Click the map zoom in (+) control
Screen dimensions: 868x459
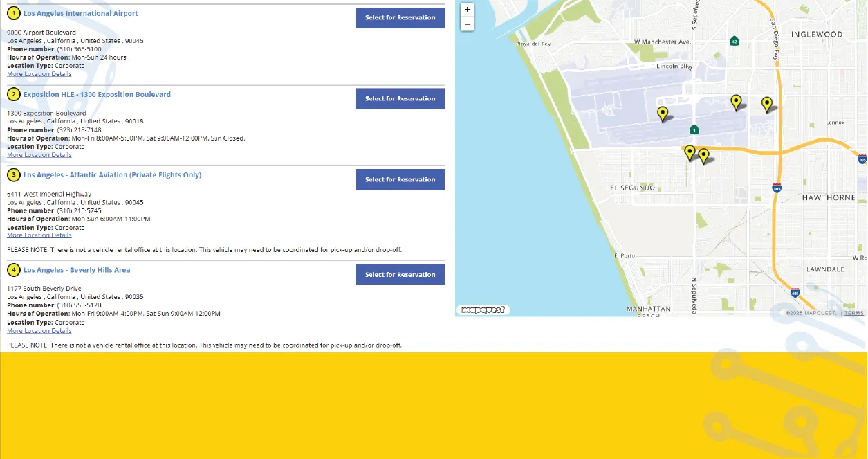point(468,10)
